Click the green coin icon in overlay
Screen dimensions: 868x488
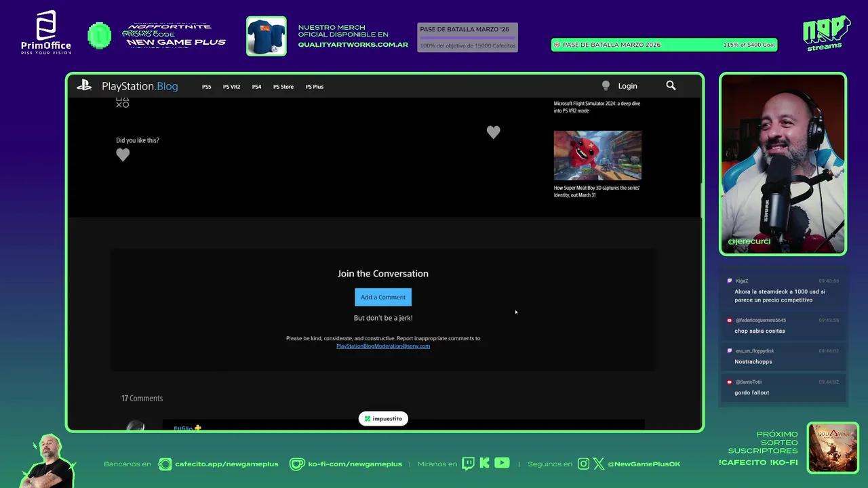(100, 36)
